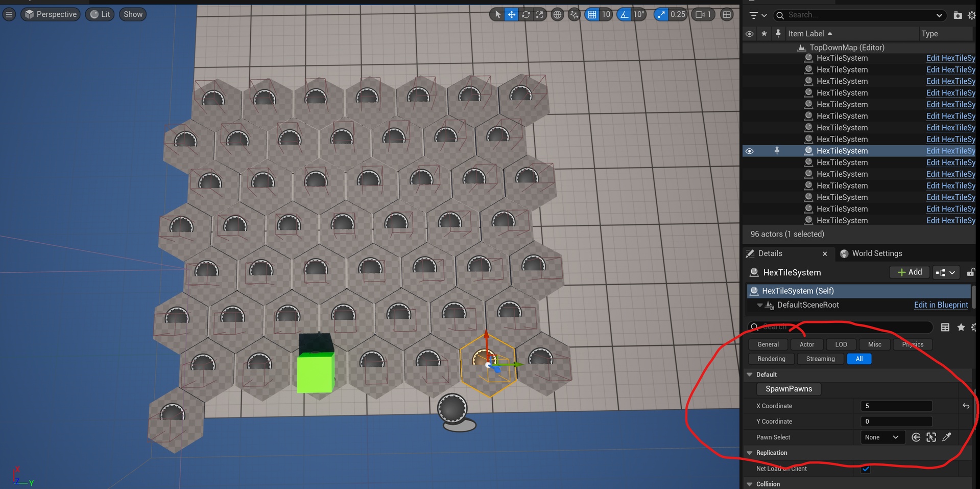This screenshot has height=489, width=980.
Task: Open the Outliner search dropdown arrow
Action: pyautogui.click(x=939, y=15)
